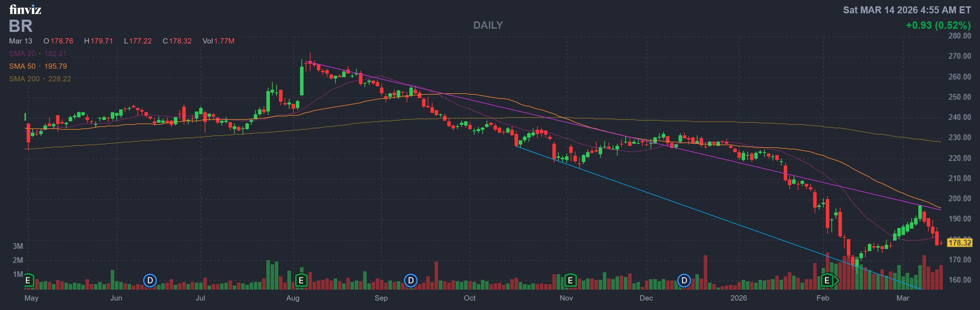Click the earnings E marker near May
This screenshot has width=980, height=310.
[x=28, y=281]
